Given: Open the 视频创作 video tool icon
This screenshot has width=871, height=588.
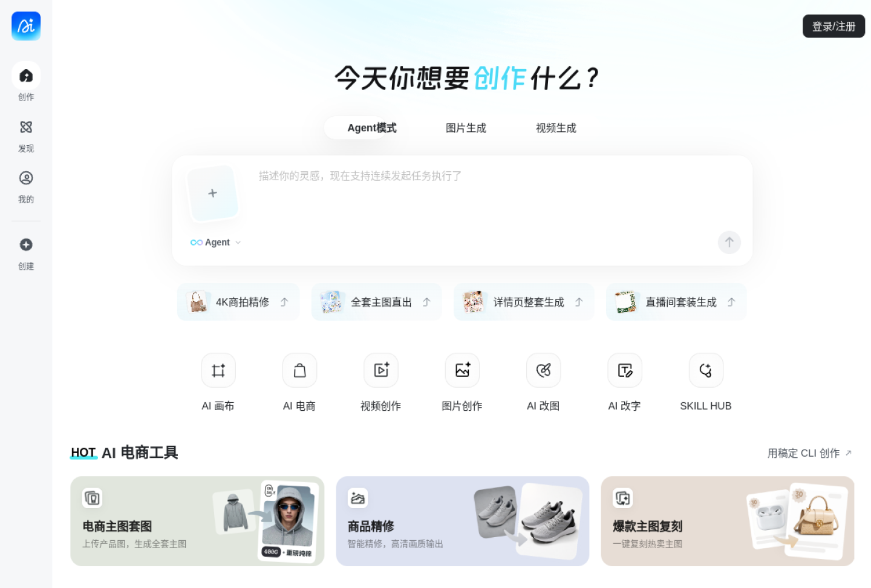Looking at the screenshot, I should [381, 370].
